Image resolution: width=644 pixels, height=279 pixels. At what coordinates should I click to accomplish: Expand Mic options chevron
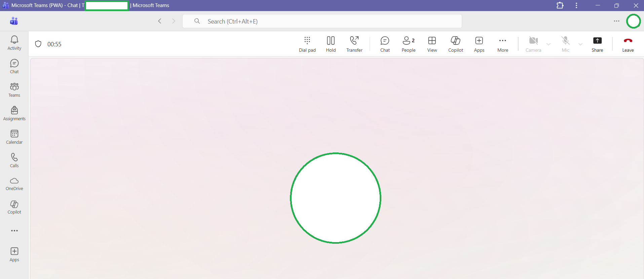580,44
